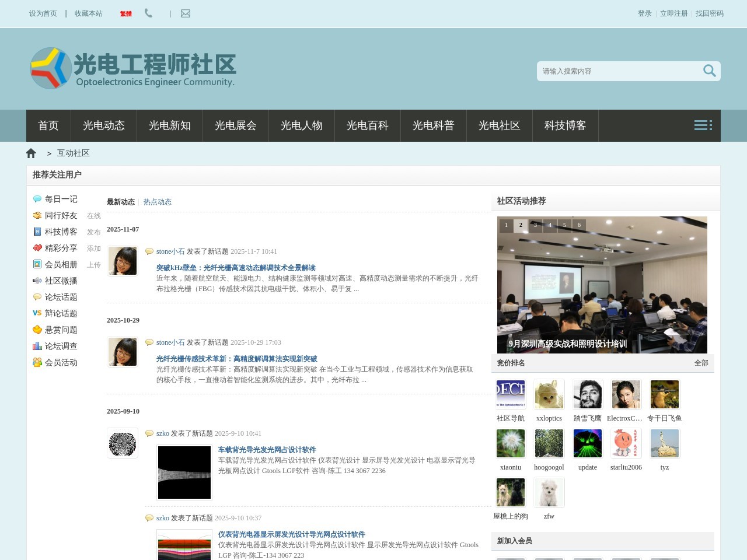Switch carousel to slide 4

click(550, 225)
